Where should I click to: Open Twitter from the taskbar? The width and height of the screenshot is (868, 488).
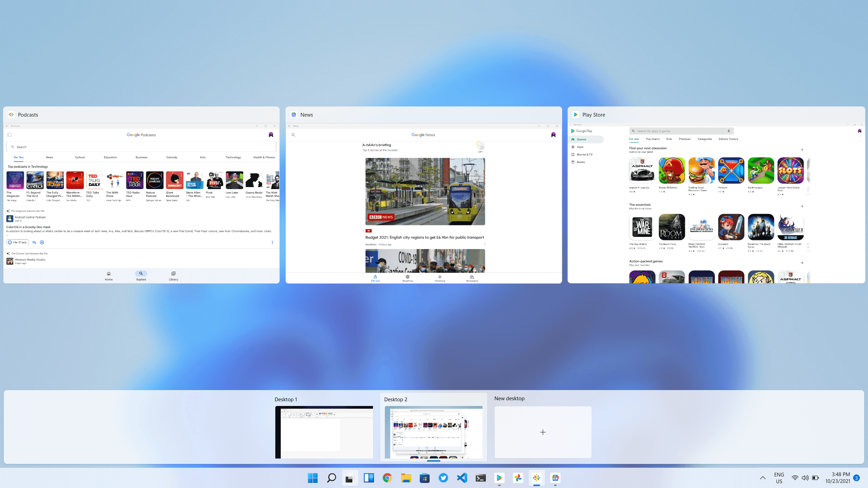pos(443,478)
